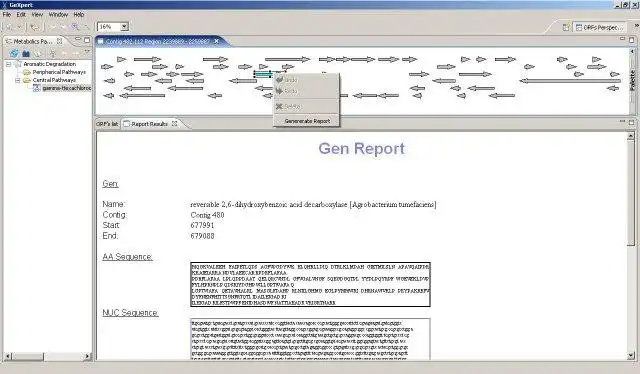Maximize the Report Results panel
640x374 pixels.
[631, 122]
